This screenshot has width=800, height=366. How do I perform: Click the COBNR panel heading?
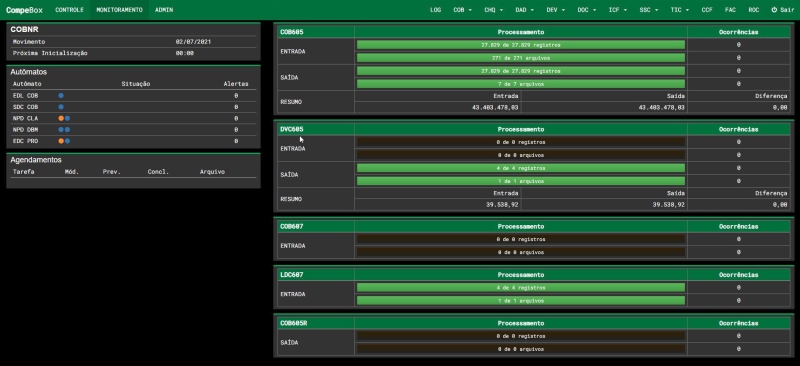[x=24, y=30]
